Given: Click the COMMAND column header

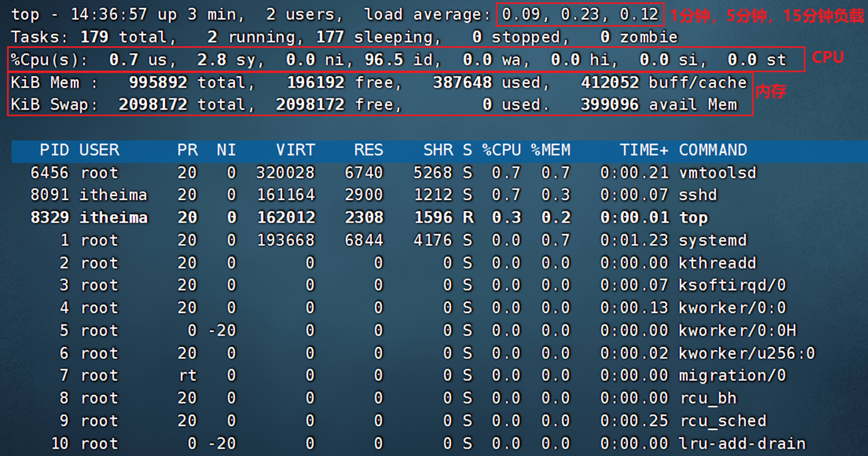Looking at the screenshot, I should (712, 150).
